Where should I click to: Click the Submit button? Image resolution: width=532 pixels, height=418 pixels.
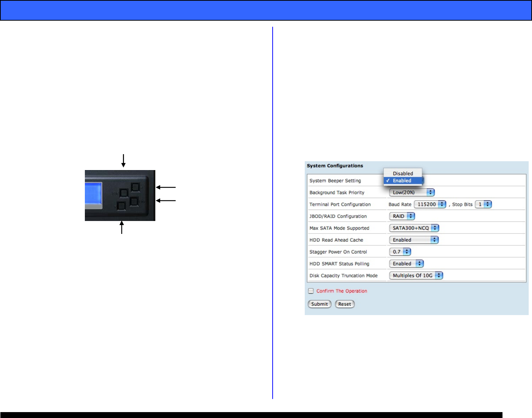(319, 304)
